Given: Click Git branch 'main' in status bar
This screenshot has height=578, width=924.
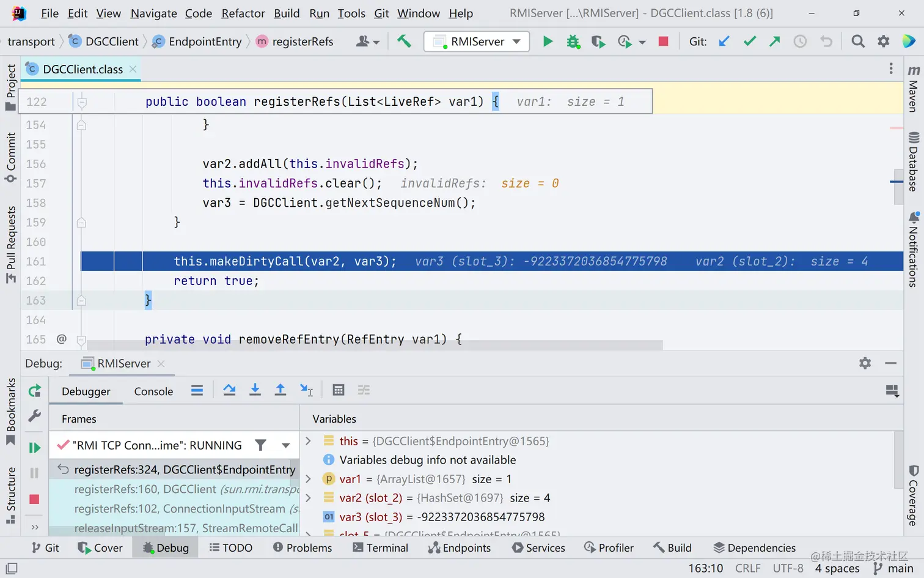Looking at the screenshot, I should tap(893, 568).
